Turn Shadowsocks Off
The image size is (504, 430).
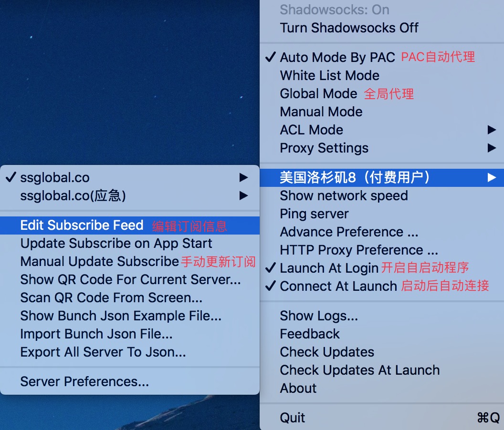tap(381, 28)
